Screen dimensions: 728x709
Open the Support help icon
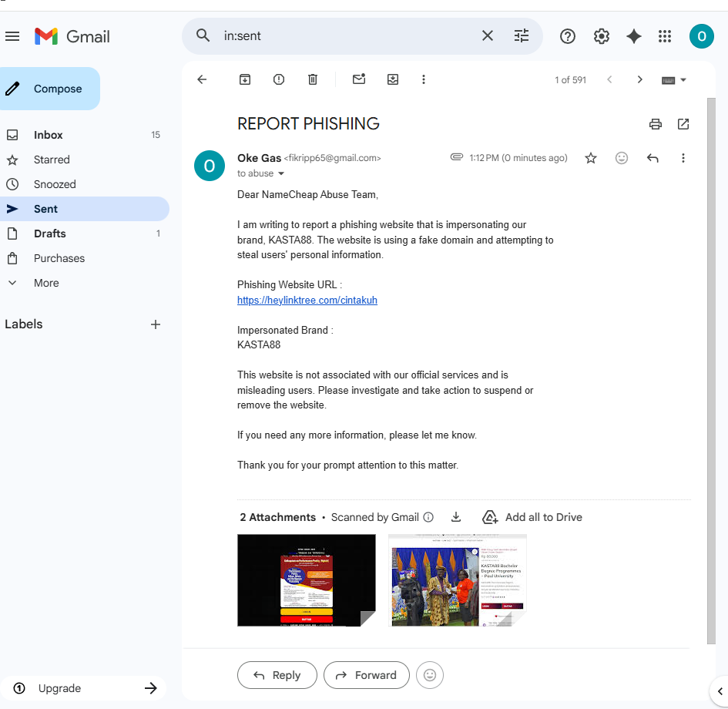point(567,36)
